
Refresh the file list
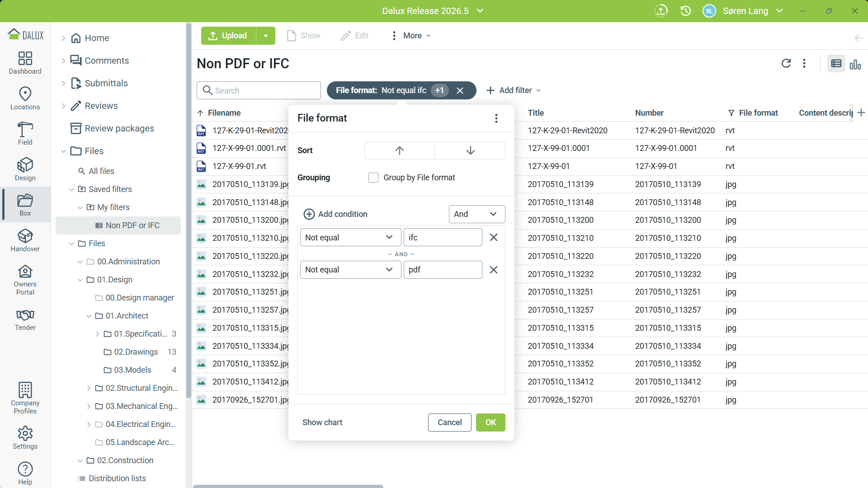786,63
